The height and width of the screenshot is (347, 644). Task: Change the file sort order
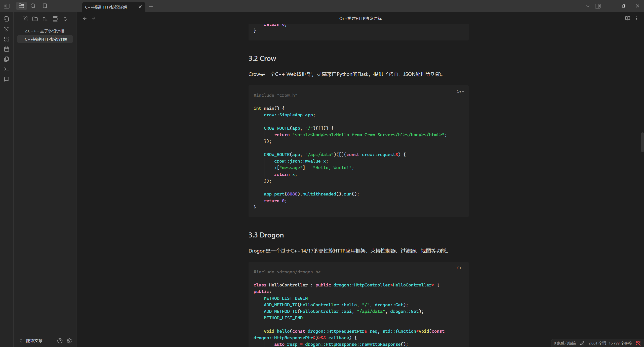tap(45, 19)
